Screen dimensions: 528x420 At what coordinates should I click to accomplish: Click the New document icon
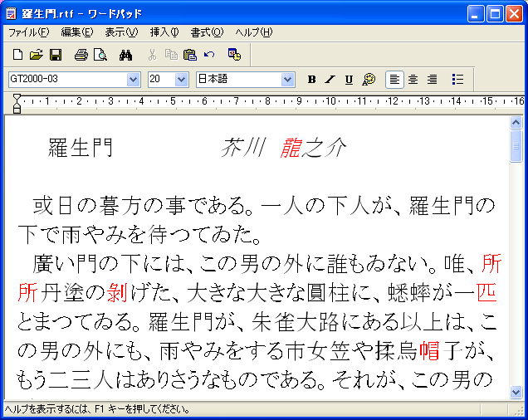click(17, 55)
